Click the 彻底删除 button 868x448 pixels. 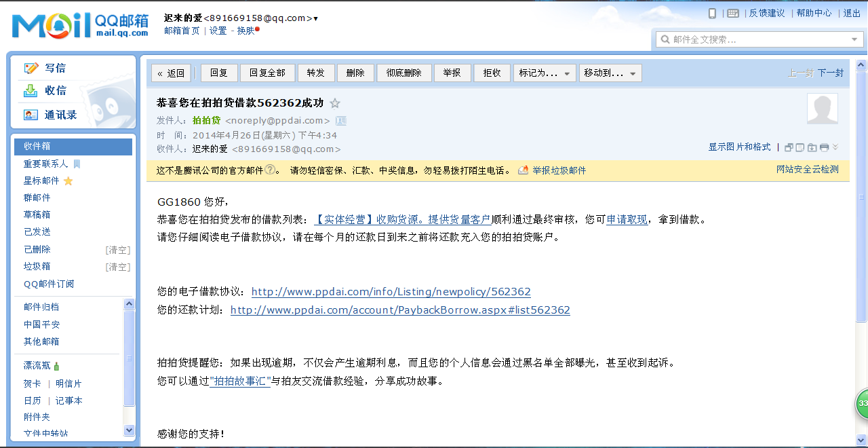point(403,73)
